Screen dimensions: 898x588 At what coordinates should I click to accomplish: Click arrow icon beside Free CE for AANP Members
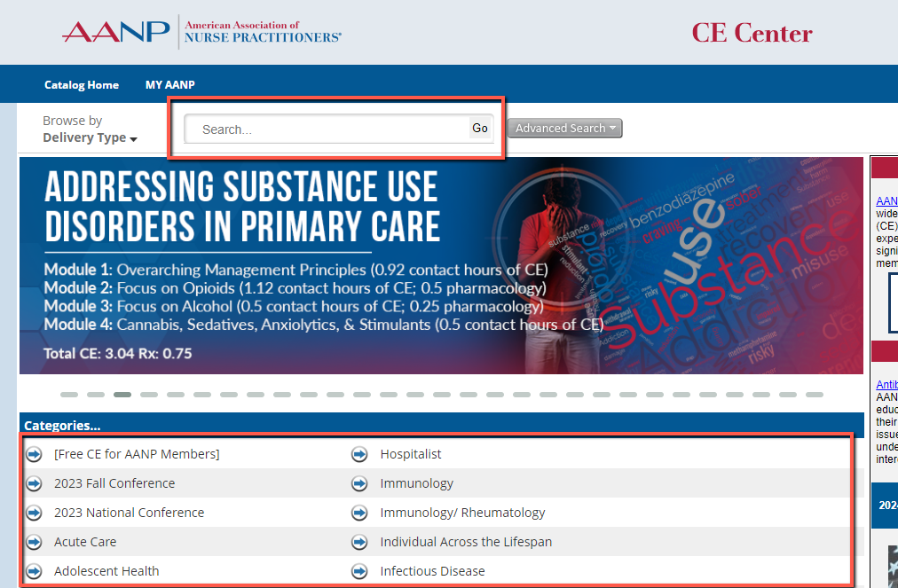point(34,454)
